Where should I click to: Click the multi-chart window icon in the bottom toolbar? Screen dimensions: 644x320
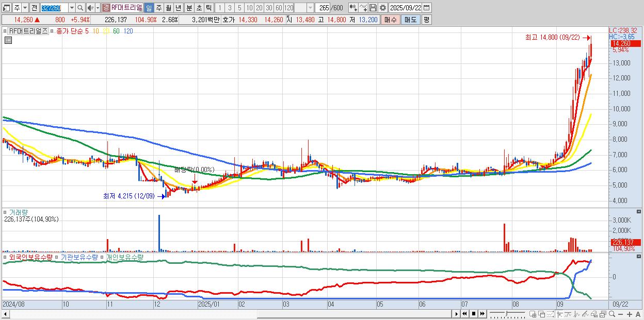pyautogui.click(x=603, y=314)
